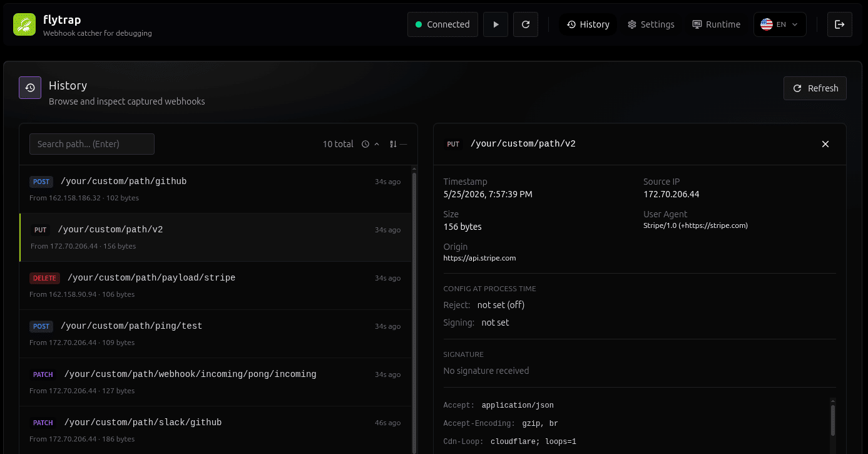The image size is (868, 454).
Task: Click the Reject not set (off) value
Action: pos(501,305)
